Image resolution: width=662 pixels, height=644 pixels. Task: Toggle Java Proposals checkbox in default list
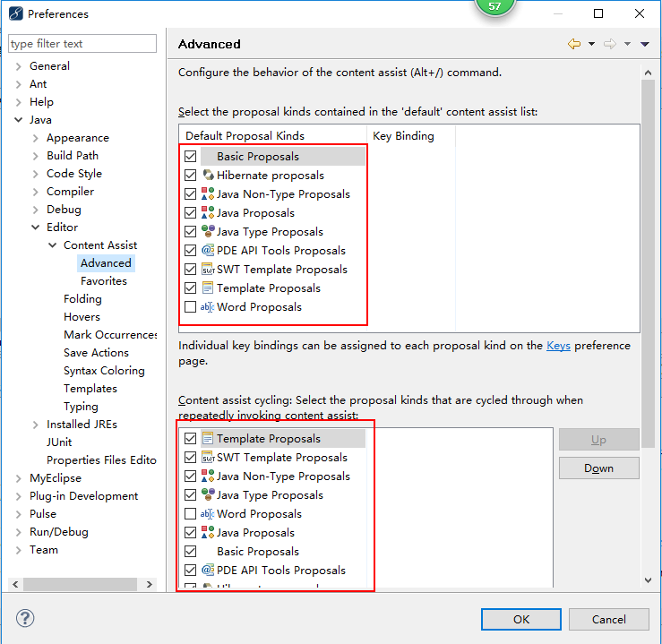coord(191,212)
